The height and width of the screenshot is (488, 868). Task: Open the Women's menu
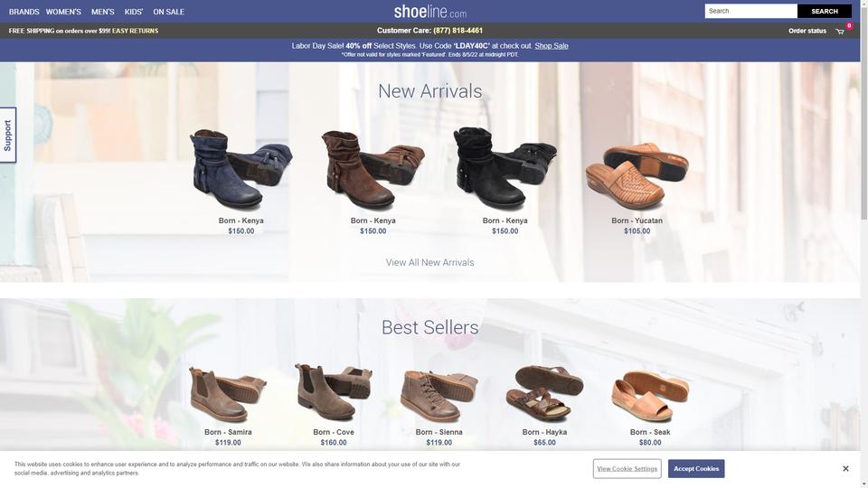pyautogui.click(x=63, y=12)
